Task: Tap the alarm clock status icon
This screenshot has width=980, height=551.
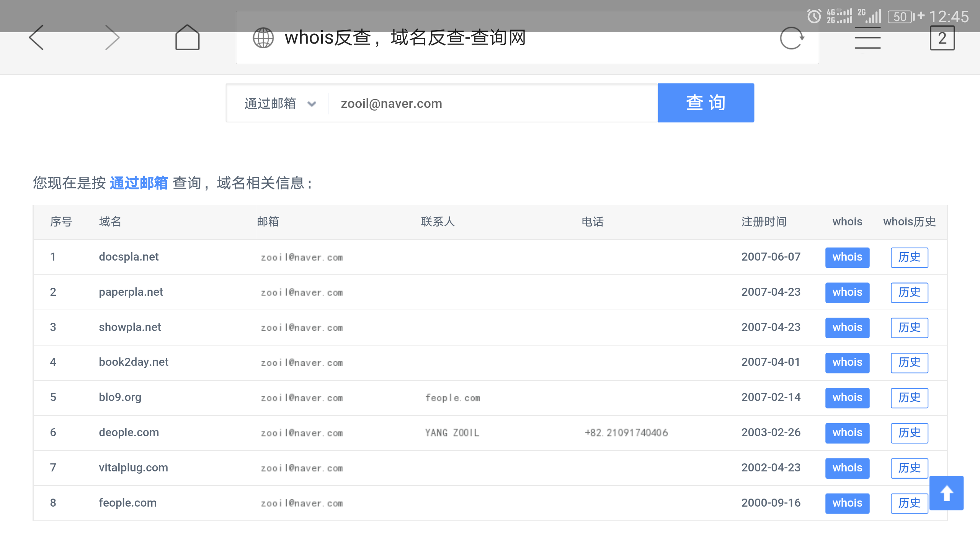Action: click(814, 16)
